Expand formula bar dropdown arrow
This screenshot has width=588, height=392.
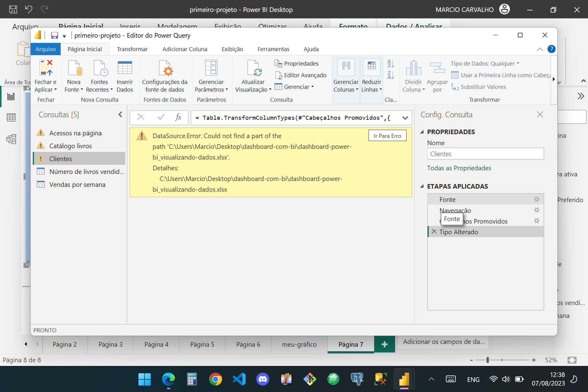(405, 118)
